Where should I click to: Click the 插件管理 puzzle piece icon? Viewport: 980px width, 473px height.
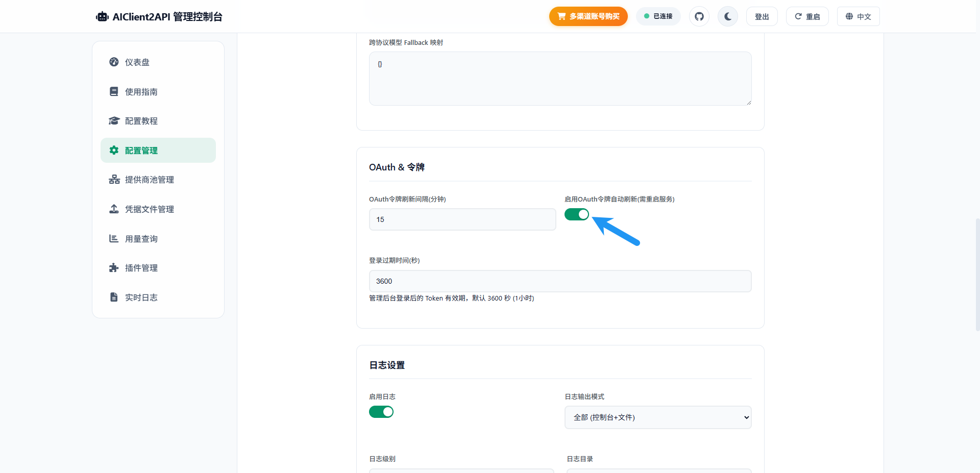point(114,268)
